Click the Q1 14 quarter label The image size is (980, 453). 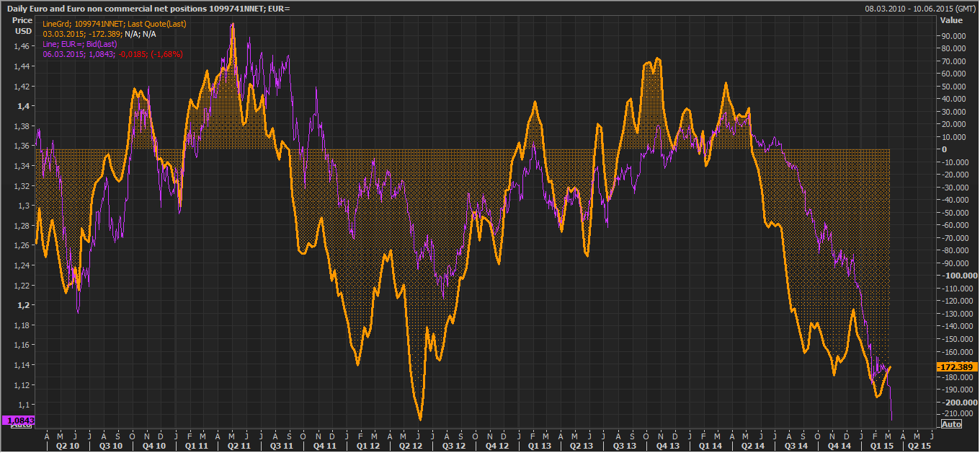click(x=709, y=446)
